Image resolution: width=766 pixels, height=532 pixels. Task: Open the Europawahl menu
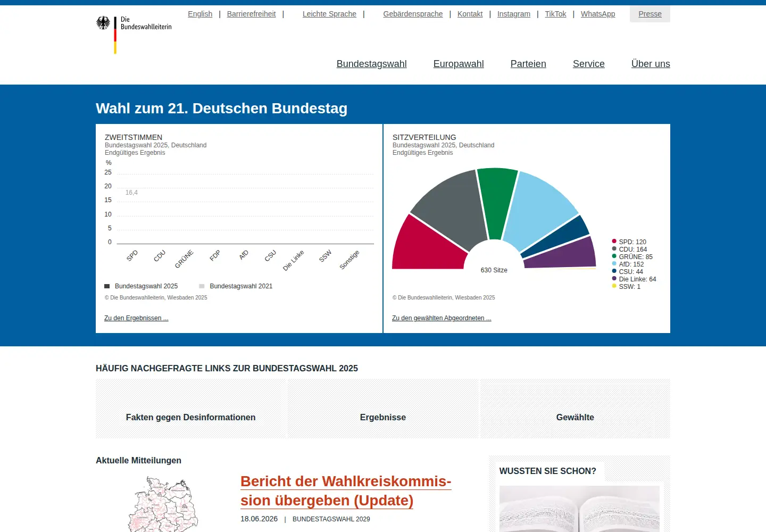pyautogui.click(x=459, y=64)
